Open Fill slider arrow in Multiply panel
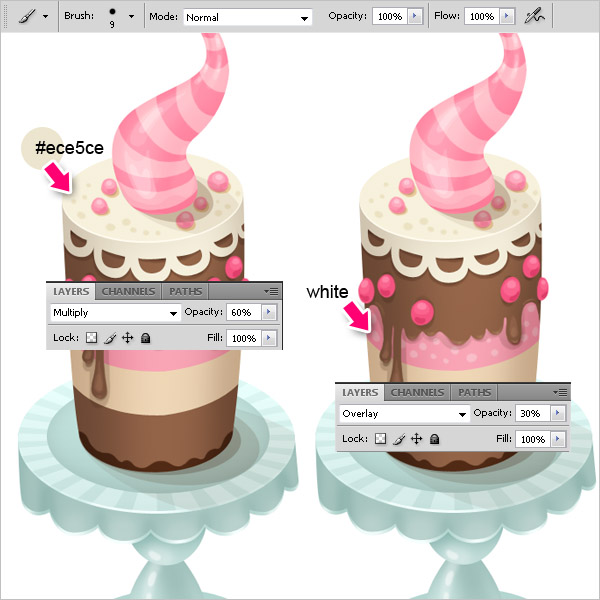Viewport: 600px width, 600px height. click(x=269, y=338)
